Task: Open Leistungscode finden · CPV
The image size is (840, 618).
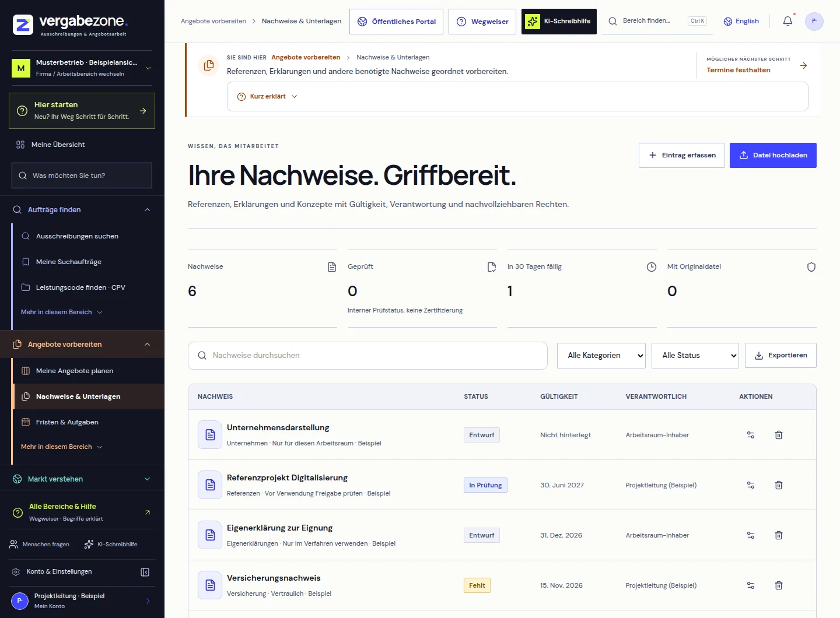Action: click(x=87, y=287)
